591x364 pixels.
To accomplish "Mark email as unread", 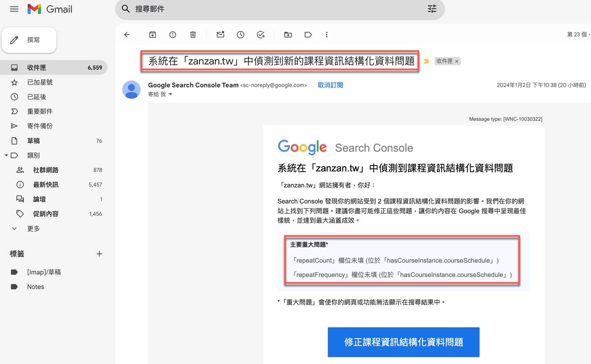I will click(220, 35).
